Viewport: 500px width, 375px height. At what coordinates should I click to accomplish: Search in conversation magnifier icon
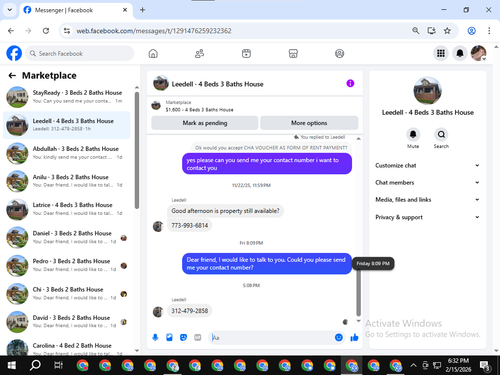441,134
